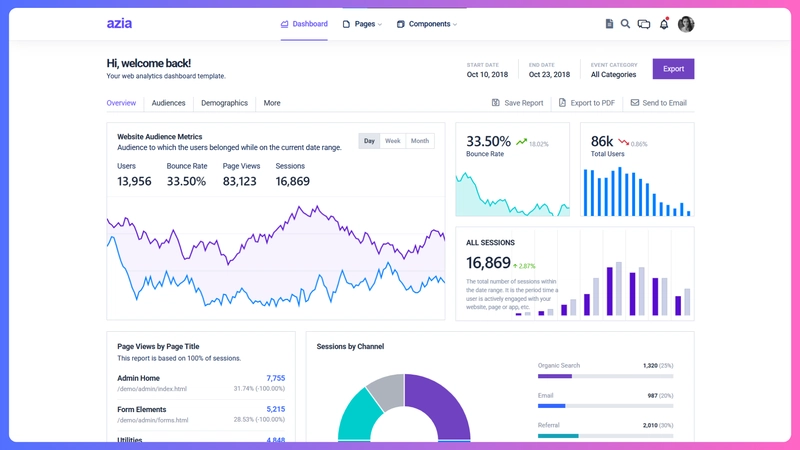Click the user profile avatar
Screen dimensions: 800x450
(686, 24)
